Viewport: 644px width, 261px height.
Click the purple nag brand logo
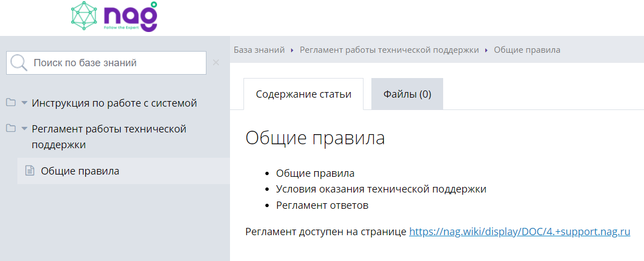coord(130,17)
